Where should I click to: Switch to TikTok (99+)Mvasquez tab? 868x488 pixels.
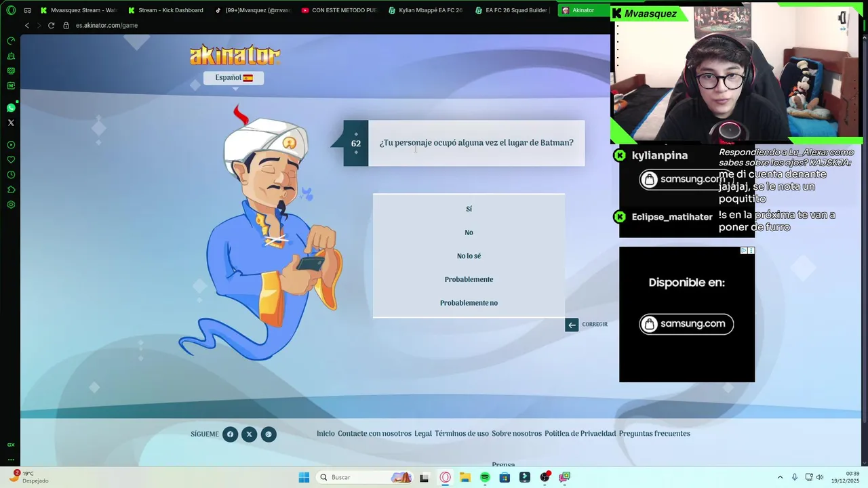[252, 10]
